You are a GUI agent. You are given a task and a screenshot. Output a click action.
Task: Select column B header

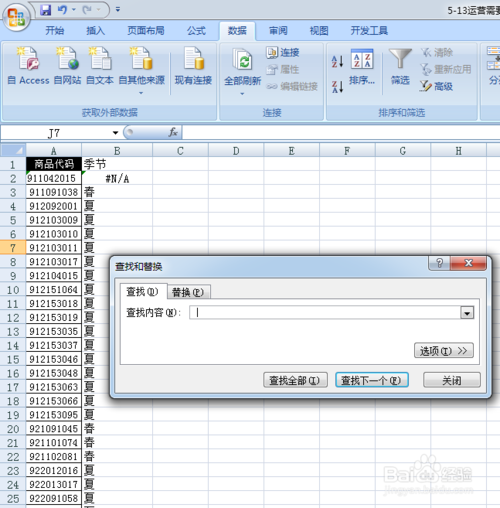point(117,151)
